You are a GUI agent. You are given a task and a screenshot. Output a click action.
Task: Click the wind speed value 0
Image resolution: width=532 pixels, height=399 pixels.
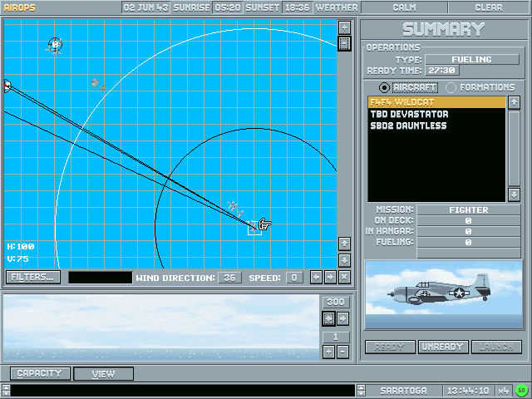pyautogui.click(x=294, y=278)
